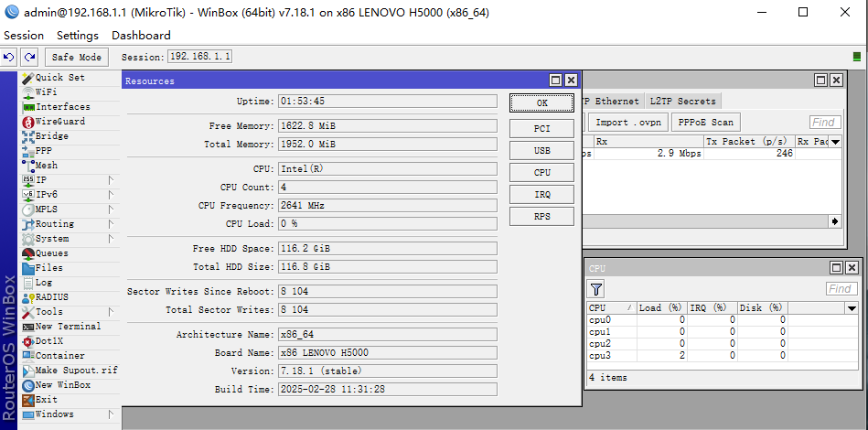Click the RPS button

click(542, 217)
